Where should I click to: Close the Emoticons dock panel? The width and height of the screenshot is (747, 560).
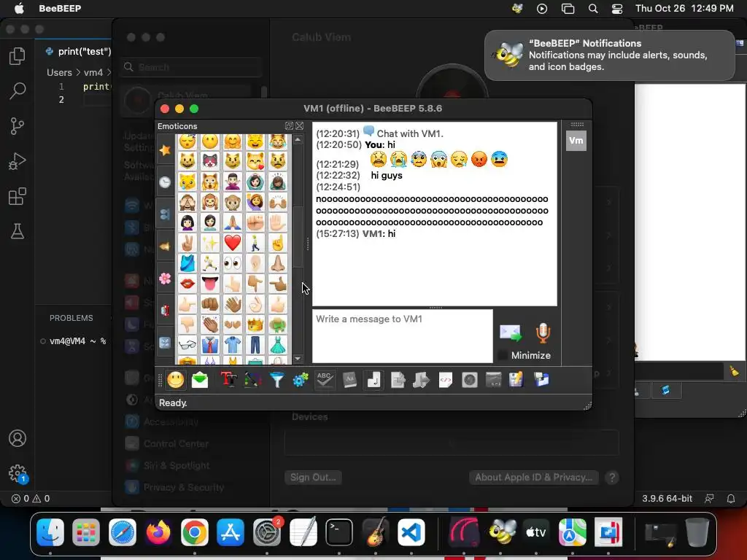(x=299, y=125)
